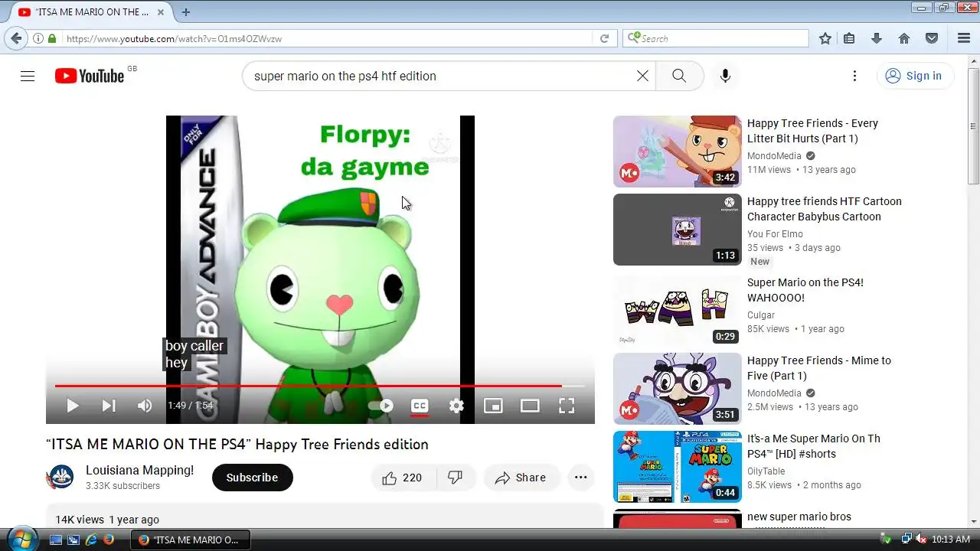Show bookmarks list icon
The image size is (980, 551).
[849, 38]
